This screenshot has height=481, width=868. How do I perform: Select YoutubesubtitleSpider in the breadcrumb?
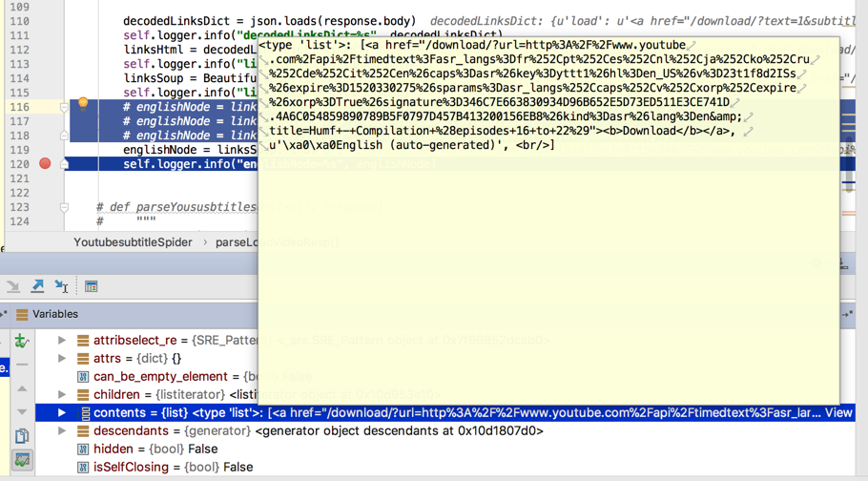[133, 242]
